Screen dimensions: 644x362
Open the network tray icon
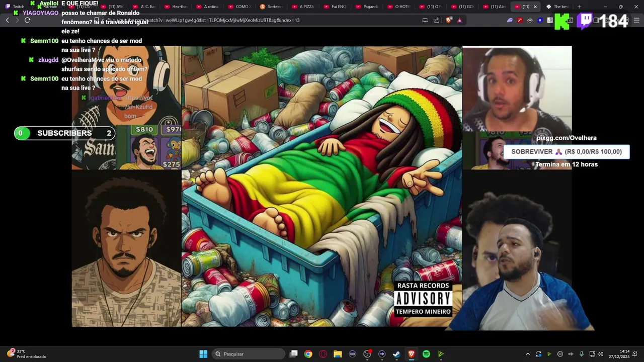pos(592,354)
